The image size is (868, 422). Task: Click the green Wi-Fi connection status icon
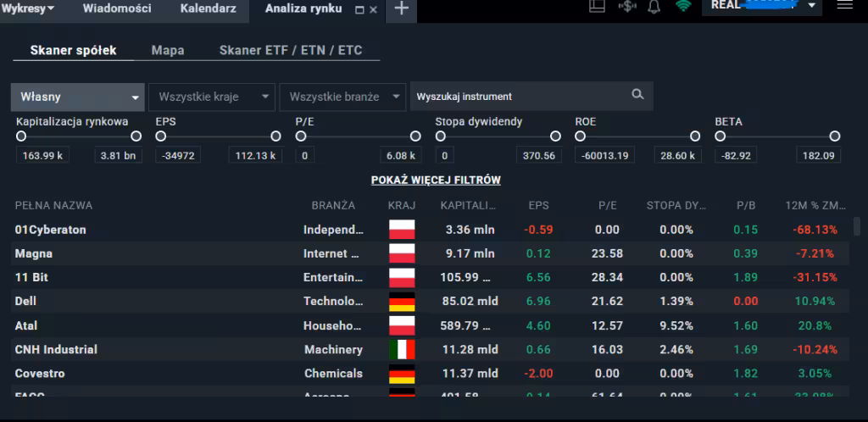click(682, 7)
